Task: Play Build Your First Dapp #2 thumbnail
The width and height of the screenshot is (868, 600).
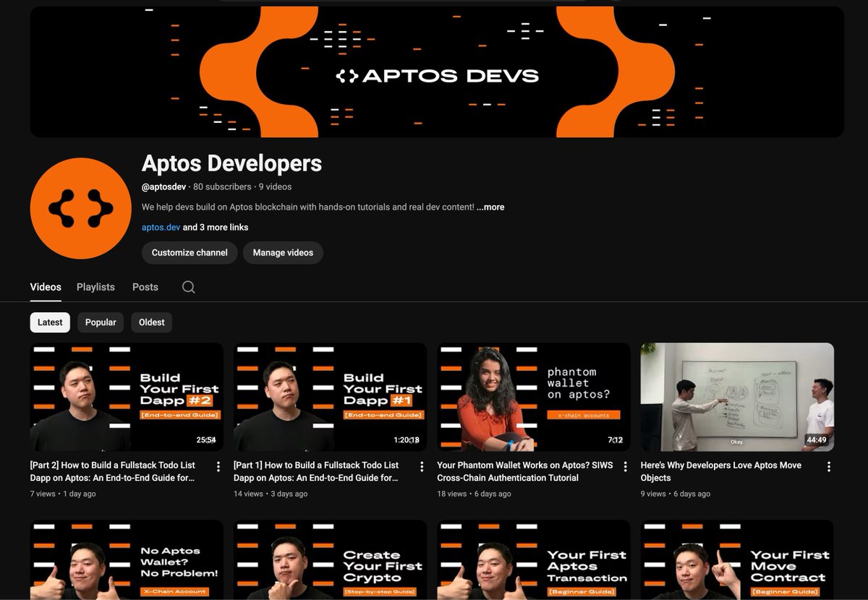Action: tap(127, 397)
